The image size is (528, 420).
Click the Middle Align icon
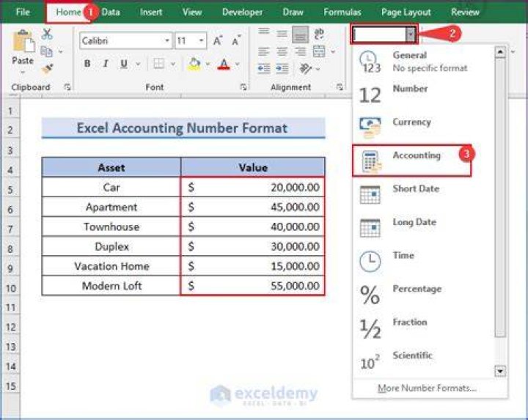282,34
